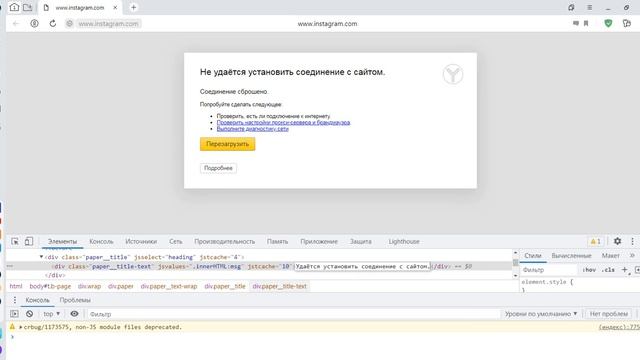
Task: Open the Вычисленные tab
Action: [x=571, y=256]
